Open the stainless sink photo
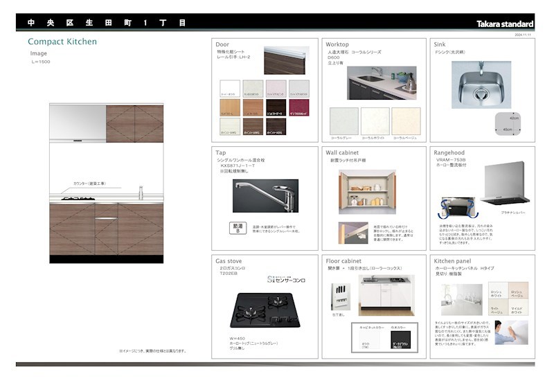Viewport: 554px width, 392px height. [x=481, y=84]
